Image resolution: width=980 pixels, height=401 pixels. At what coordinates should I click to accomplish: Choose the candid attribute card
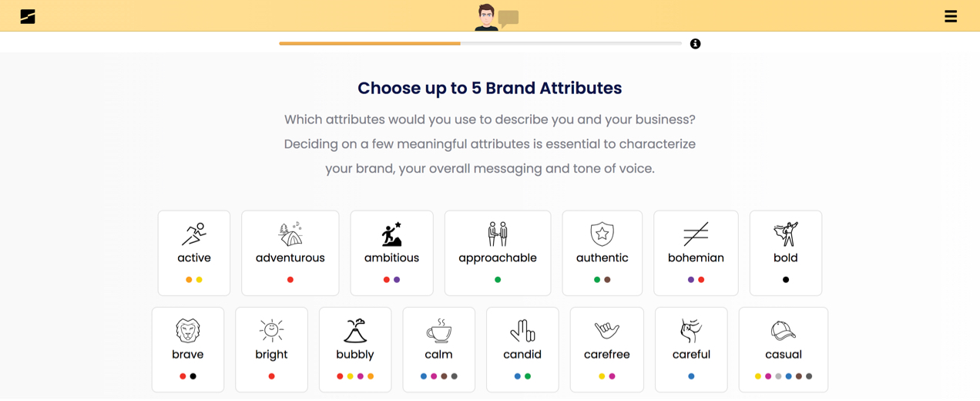coord(522,350)
